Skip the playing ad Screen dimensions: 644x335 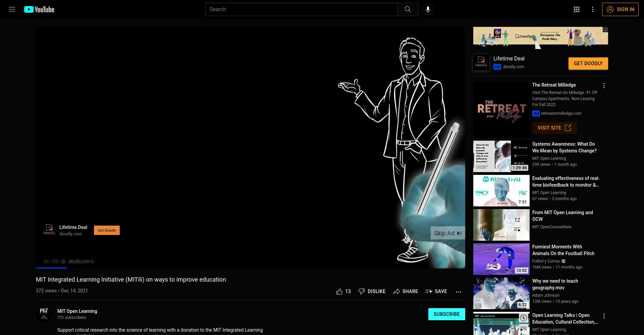coord(448,233)
